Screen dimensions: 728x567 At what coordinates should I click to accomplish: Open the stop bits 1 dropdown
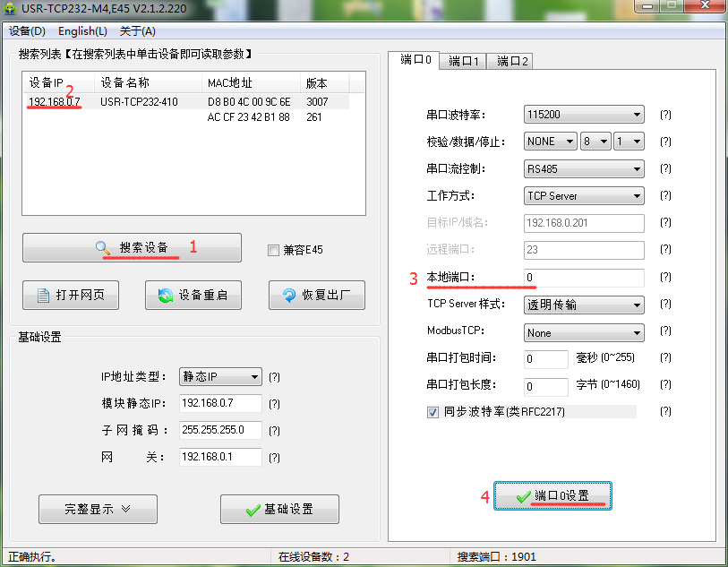click(629, 142)
